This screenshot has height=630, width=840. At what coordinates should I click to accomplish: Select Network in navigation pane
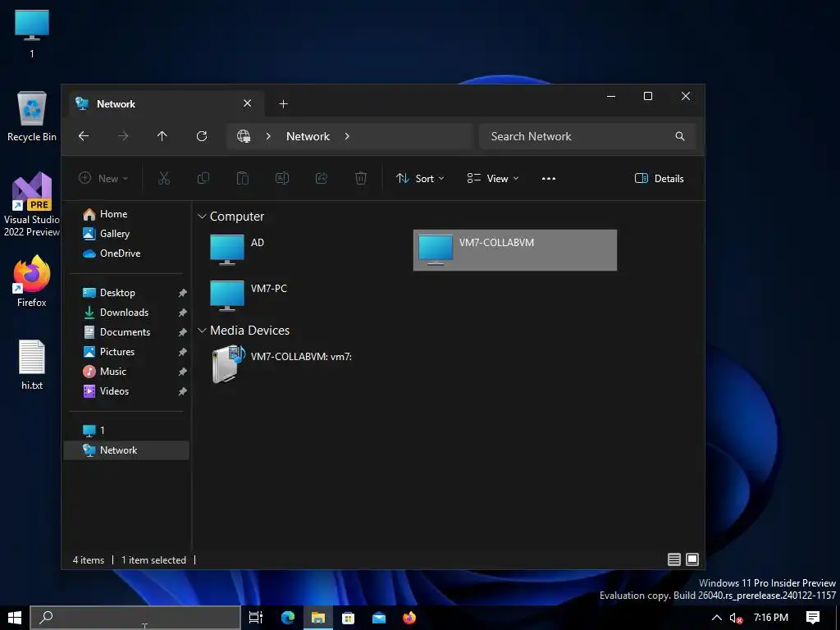tap(126, 450)
